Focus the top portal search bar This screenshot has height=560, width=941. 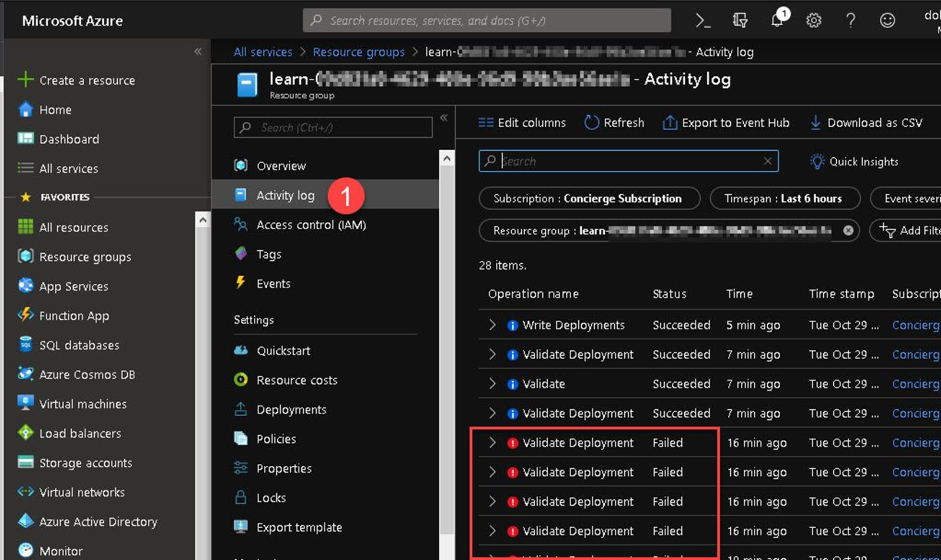(x=487, y=21)
